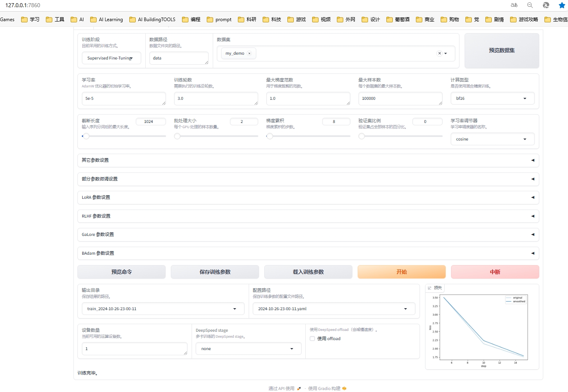Click the read aloud icon in address bar
Image resolution: width=568 pixels, height=392 pixels.
514,5
